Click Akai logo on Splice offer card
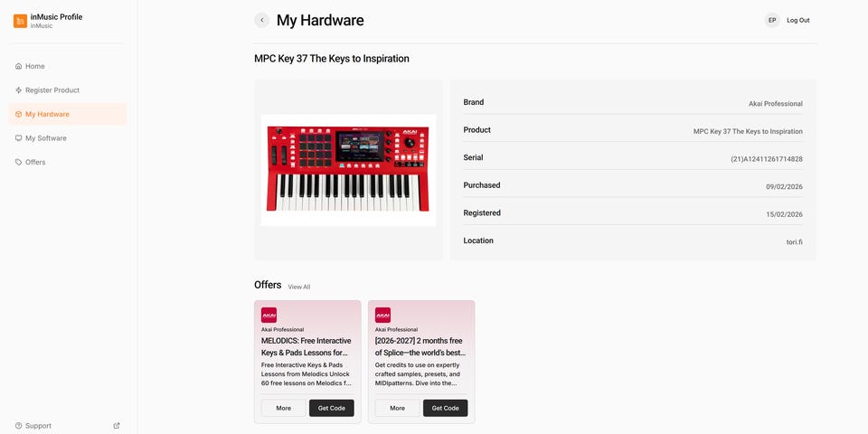This screenshot has width=868, height=434. pos(383,316)
